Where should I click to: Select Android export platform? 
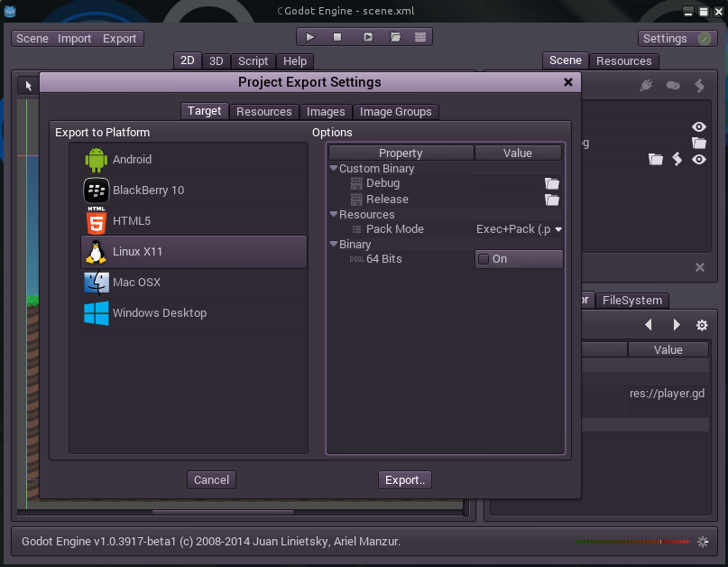[194, 160]
